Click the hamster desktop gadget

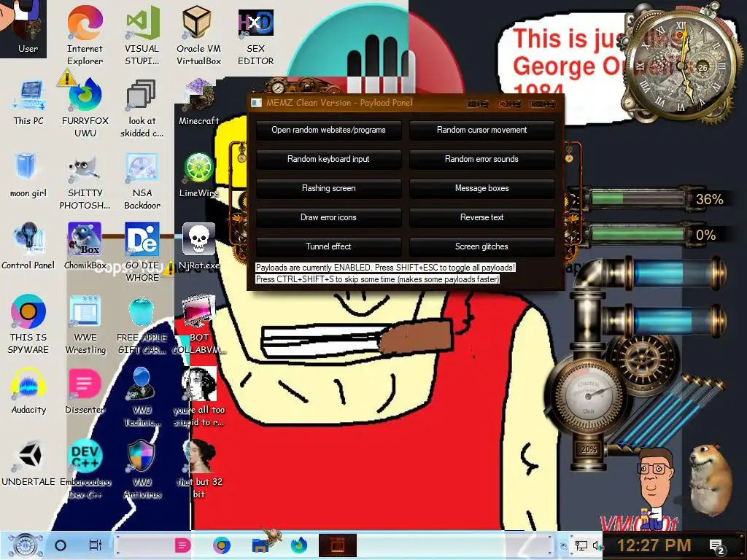(x=711, y=480)
